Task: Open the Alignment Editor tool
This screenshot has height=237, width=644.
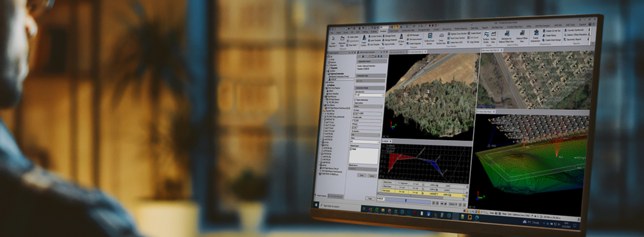Action: point(342,41)
